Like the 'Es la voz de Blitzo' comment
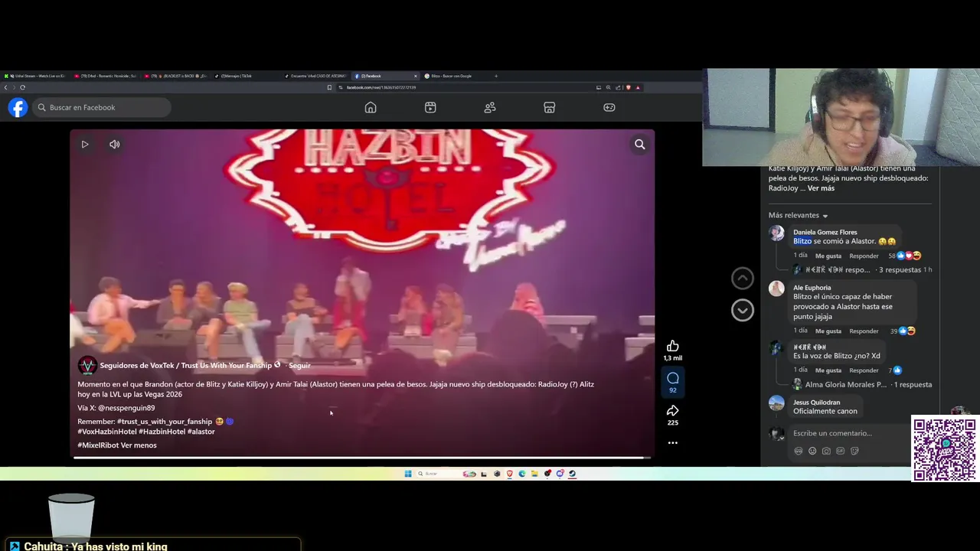This screenshot has width=980, height=551. click(x=828, y=370)
